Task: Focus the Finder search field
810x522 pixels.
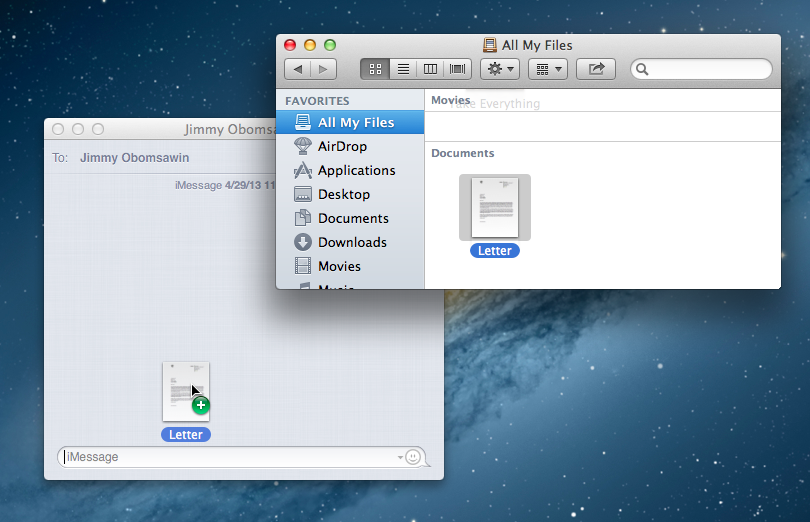Action: [x=702, y=69]
